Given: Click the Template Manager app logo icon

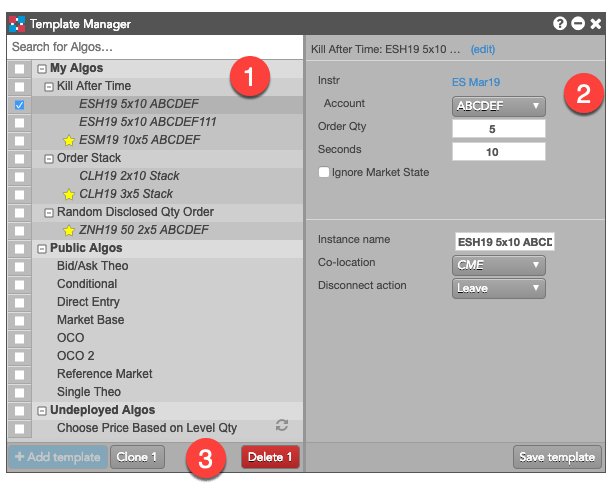Looking at the screenshot, I should 17,24.
